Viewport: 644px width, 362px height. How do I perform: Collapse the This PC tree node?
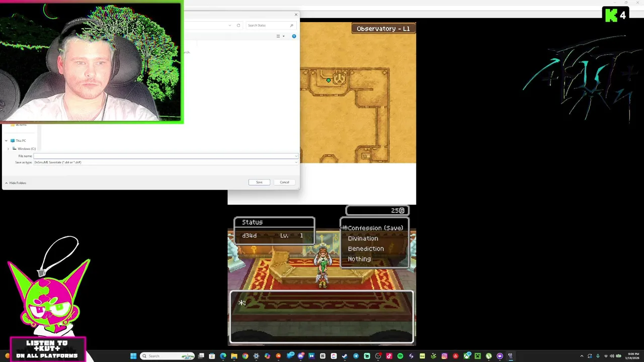pyautogui.click(x=6, y=141)
